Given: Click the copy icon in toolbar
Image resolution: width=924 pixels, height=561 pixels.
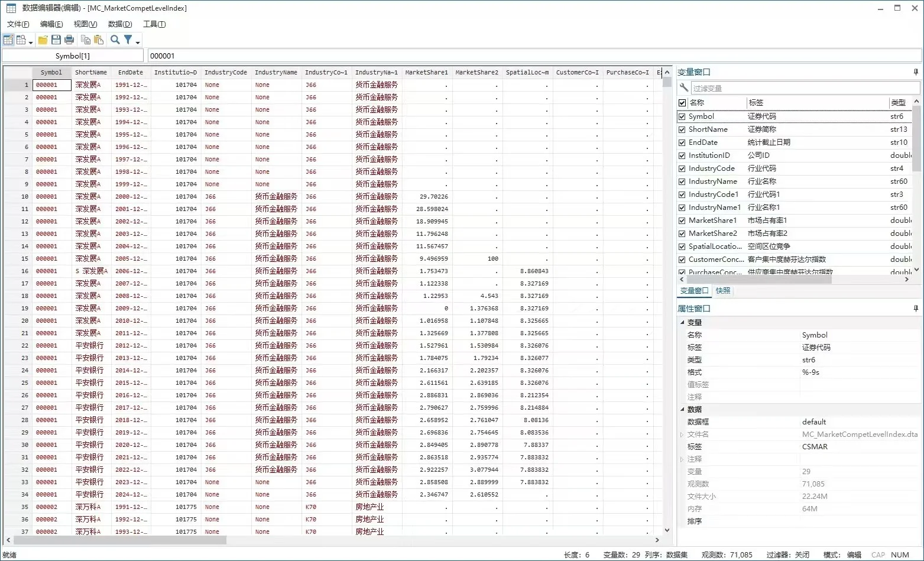Looking at the screenshot, I should click(86, 40).
